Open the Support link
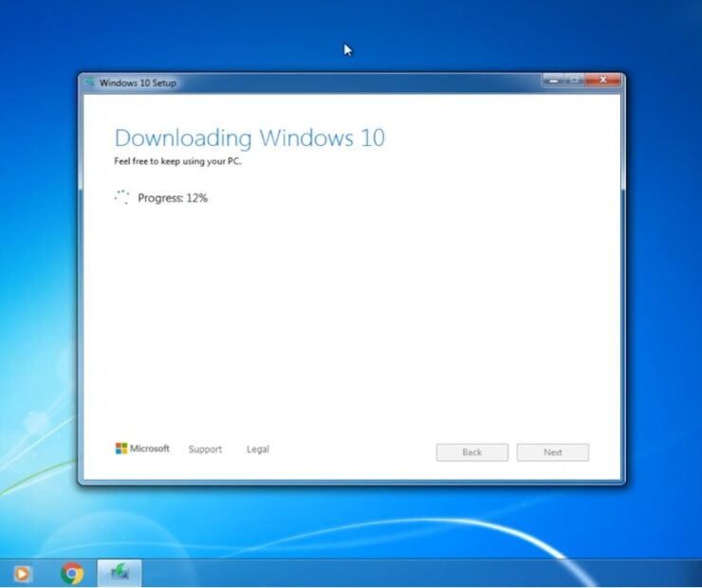The image size is (702, 588). point(205,450)
